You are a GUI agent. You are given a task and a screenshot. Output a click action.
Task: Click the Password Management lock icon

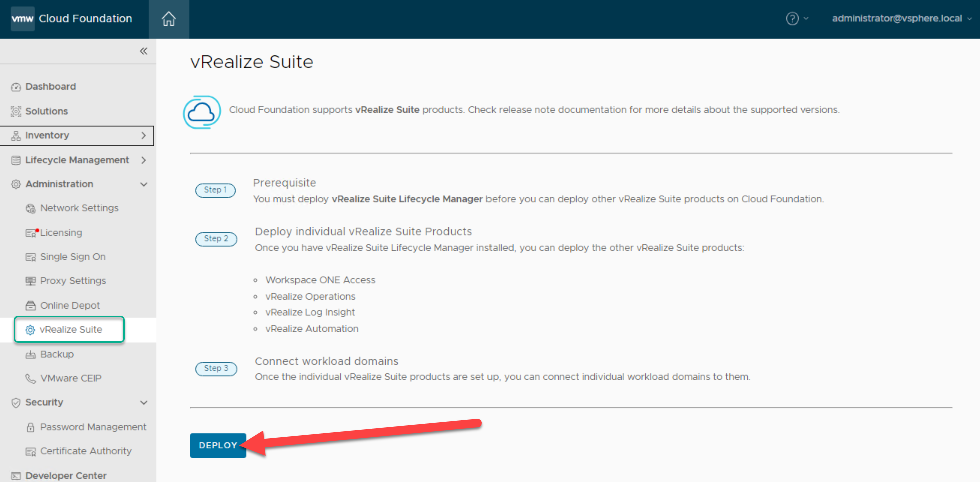(x=31, y=427)
